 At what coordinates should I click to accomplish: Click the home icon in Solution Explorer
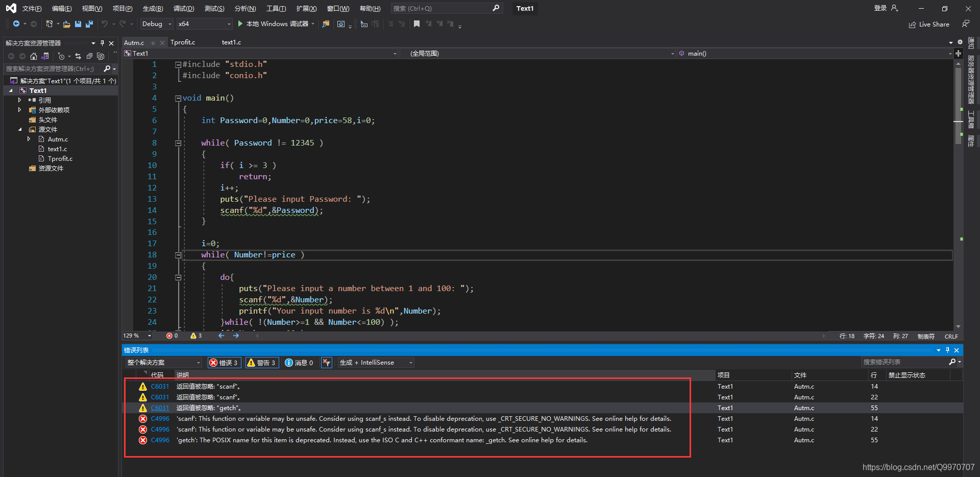pos(34,56)
